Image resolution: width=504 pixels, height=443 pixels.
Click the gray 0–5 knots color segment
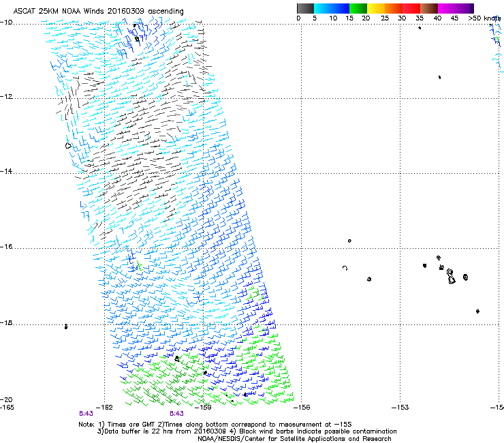point(305,8)
